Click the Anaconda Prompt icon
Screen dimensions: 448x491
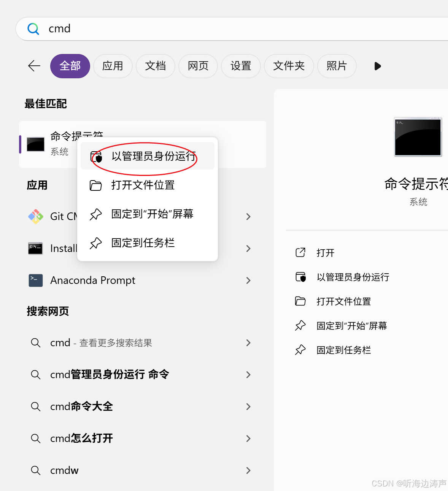coord(36,280)
